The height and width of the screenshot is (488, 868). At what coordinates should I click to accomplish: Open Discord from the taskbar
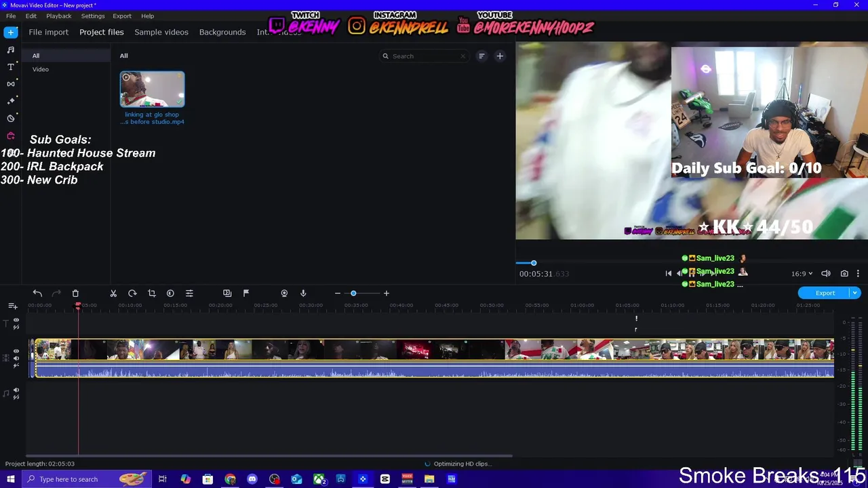pyautogui.click(x=252, y=479)
